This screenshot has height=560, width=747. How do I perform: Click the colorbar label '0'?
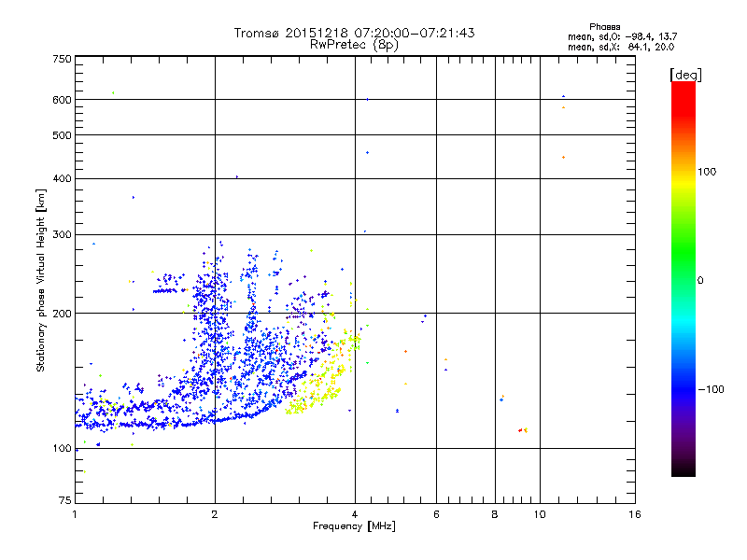[x=700, y=280]
